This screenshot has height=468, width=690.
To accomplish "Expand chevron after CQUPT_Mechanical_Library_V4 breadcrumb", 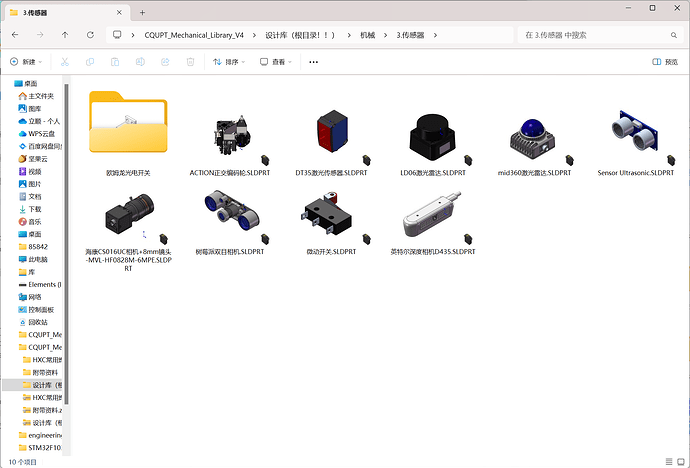I will click(x=254, y=35).
